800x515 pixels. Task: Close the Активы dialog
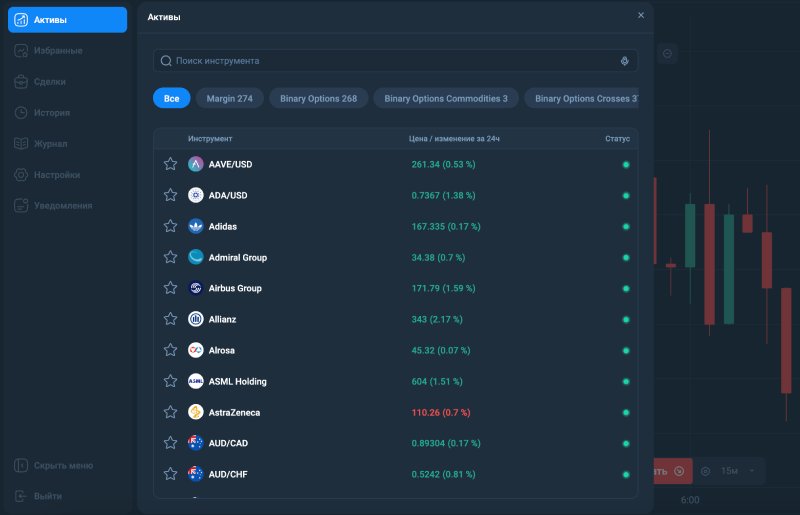tap(641, 15)
